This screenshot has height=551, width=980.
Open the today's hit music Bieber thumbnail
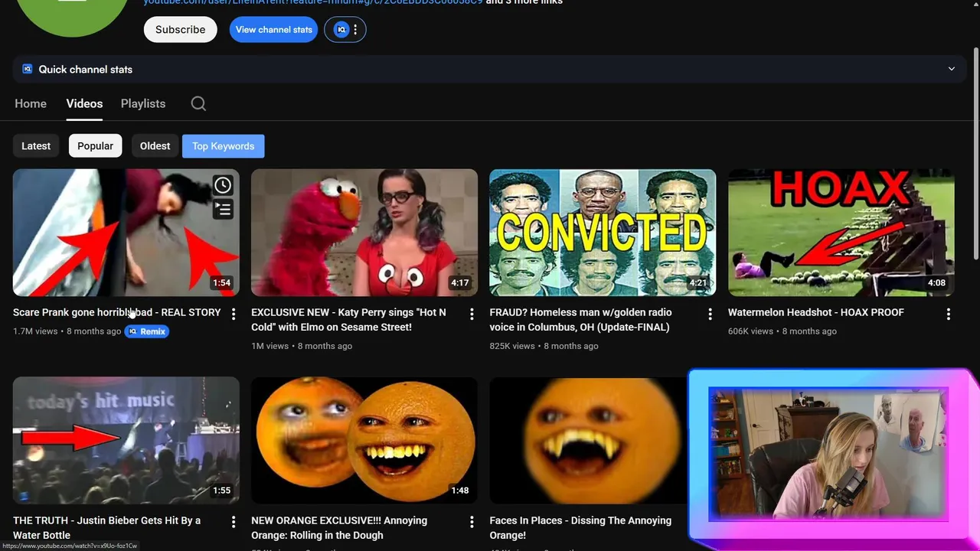coord(126,440)
